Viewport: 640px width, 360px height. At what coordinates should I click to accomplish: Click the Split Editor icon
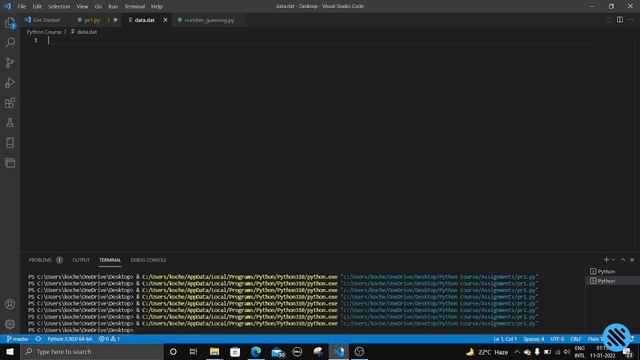click(x=620, y=20)
